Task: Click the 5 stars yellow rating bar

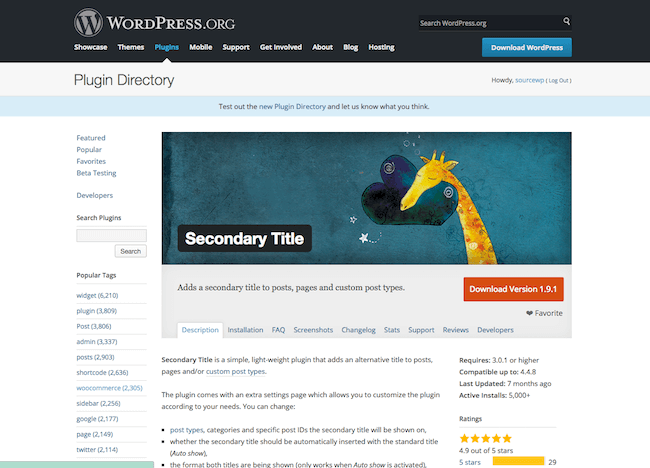Action: coord(518,461)
